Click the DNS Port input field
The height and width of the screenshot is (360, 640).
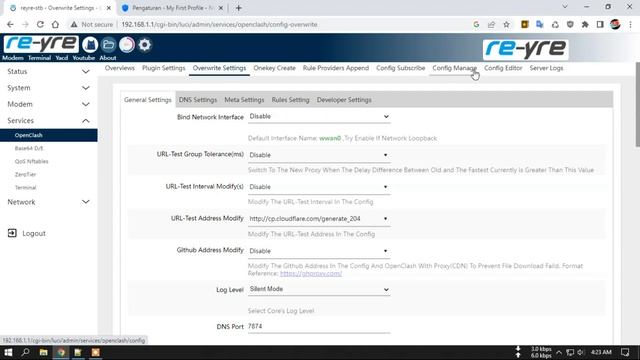319,327
